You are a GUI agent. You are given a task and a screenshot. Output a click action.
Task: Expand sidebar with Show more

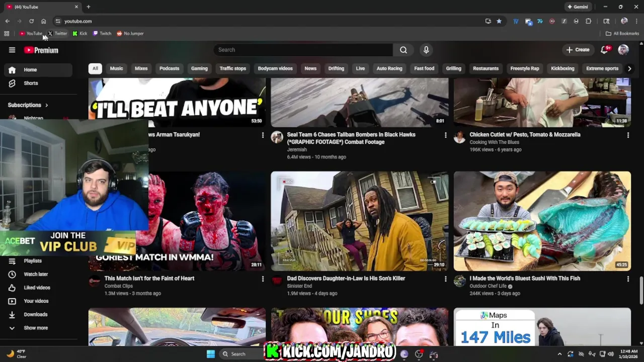[x=36, y=328]
